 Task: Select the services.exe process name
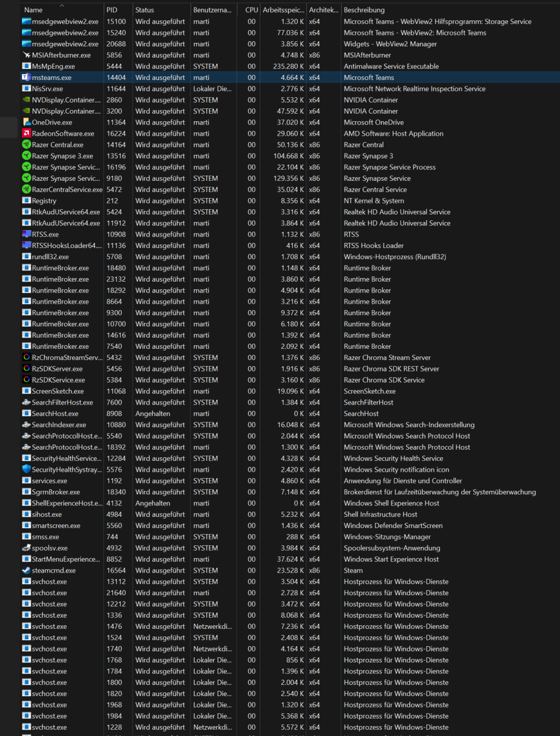coord(49,480)
